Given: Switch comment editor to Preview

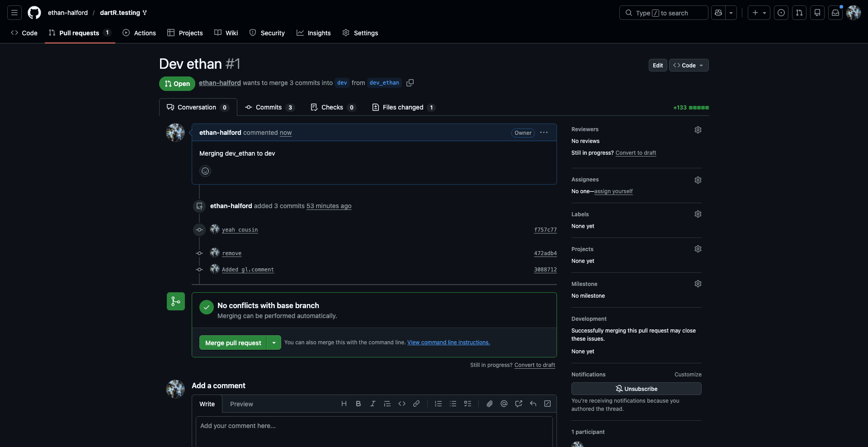Looking at the screenshot, I should [x=241, y=404].
